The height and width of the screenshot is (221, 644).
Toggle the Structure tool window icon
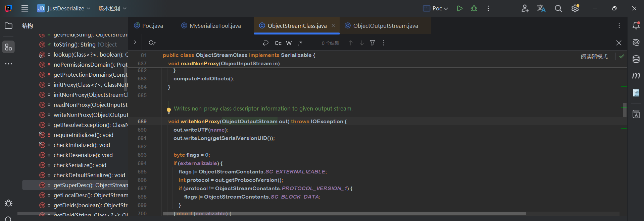pos(9,47)
